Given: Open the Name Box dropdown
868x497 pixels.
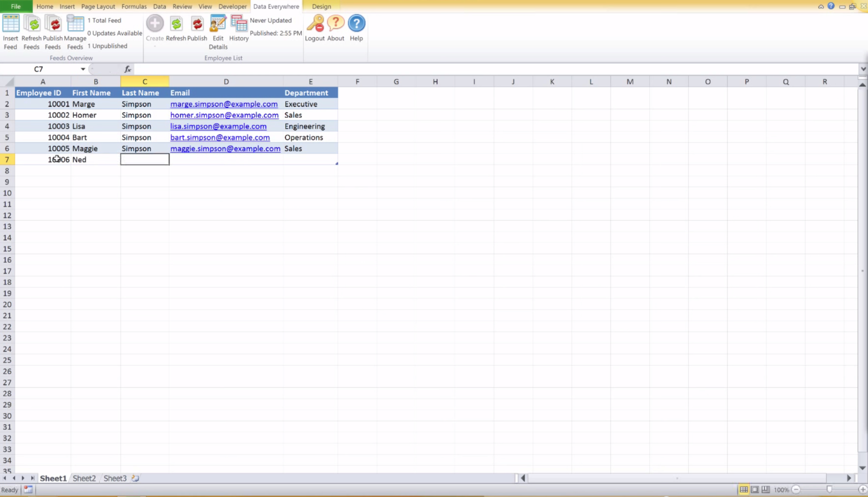Looking at the screenshot, I should tap(83, 69).
